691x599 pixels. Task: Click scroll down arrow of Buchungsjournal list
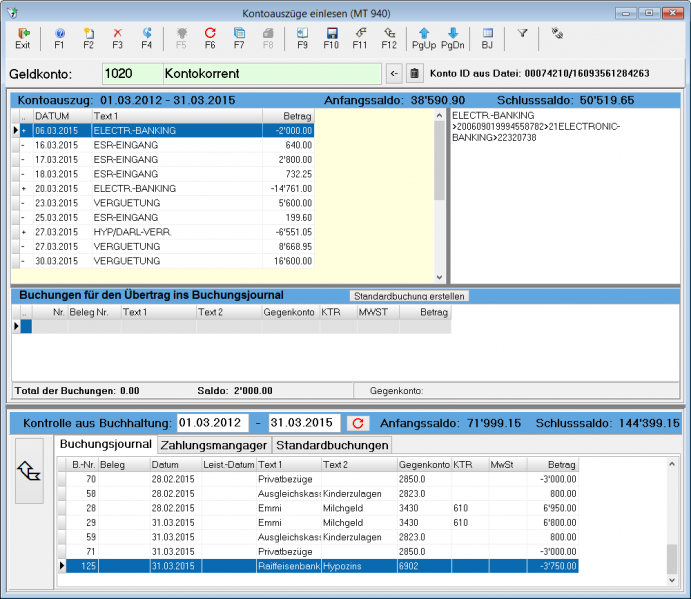[672, 580]
